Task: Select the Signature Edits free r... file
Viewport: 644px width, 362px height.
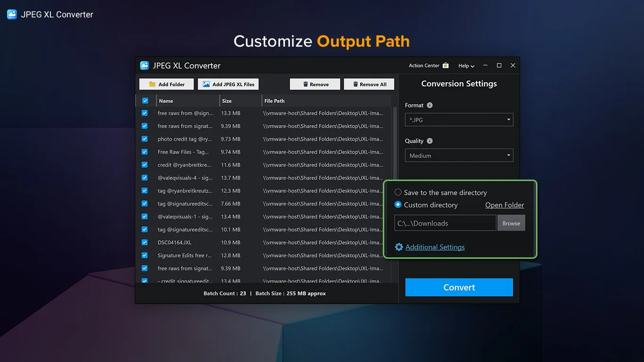Action: click(x=184, y=255)
